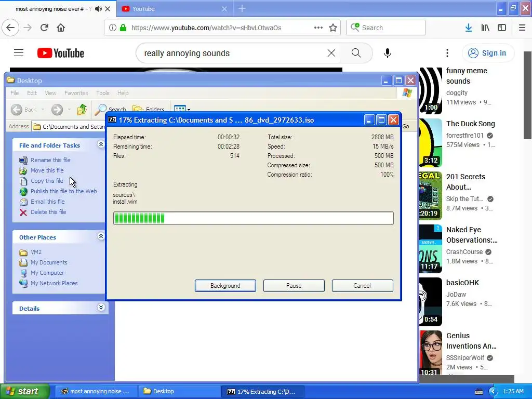Open View menu in Desktop window
This screenshot has width=532, height=399.
pyautogui.click(x=50, y=93)
